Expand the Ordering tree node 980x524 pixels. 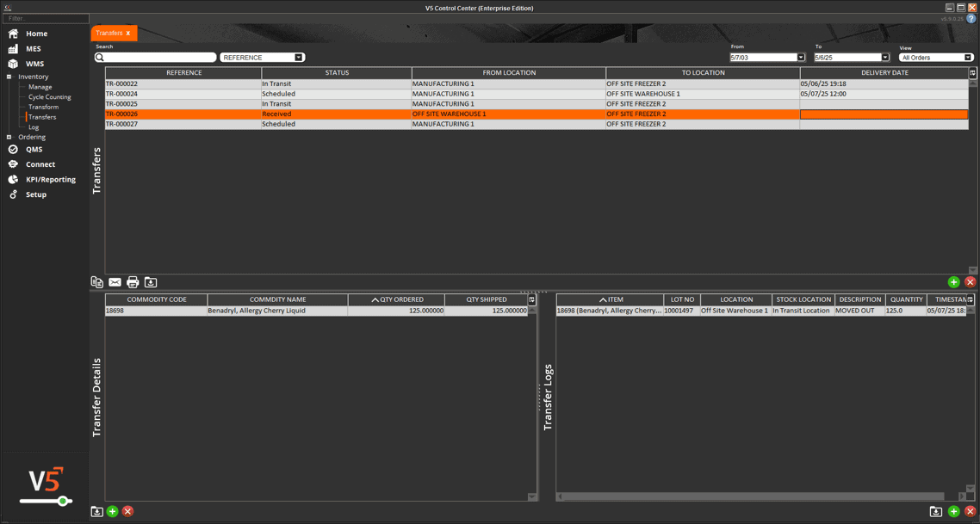(x=9, y=137)
